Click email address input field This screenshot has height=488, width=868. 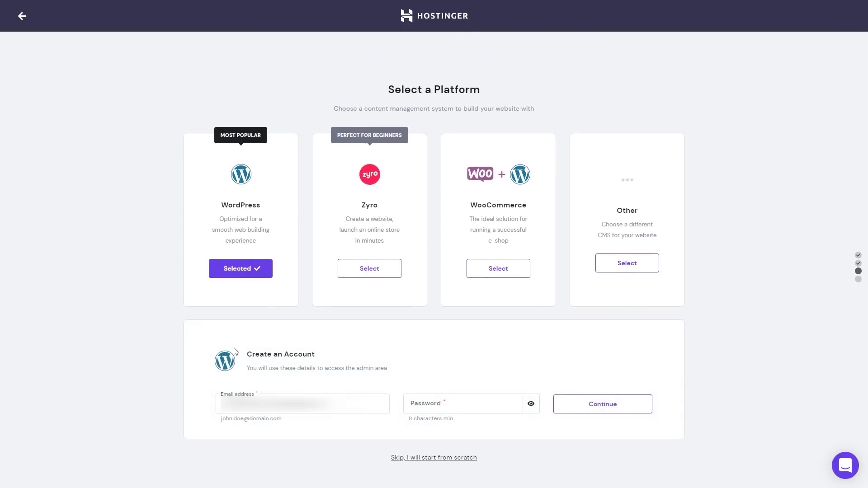(303, 404)
